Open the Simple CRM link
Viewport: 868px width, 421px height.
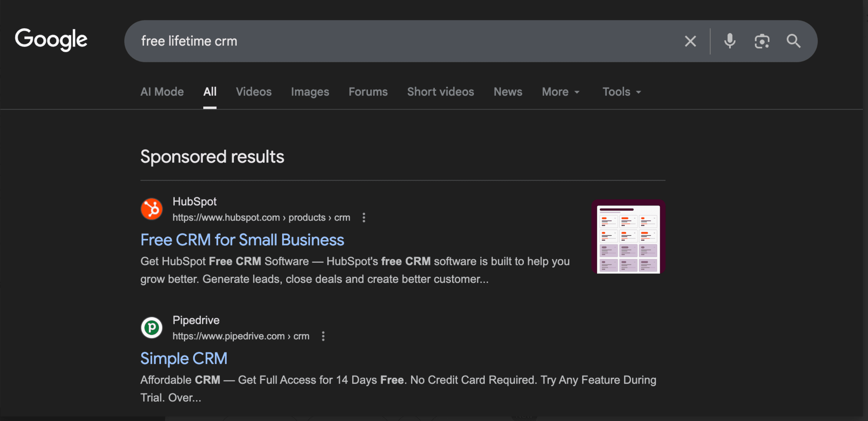point(184,358)
